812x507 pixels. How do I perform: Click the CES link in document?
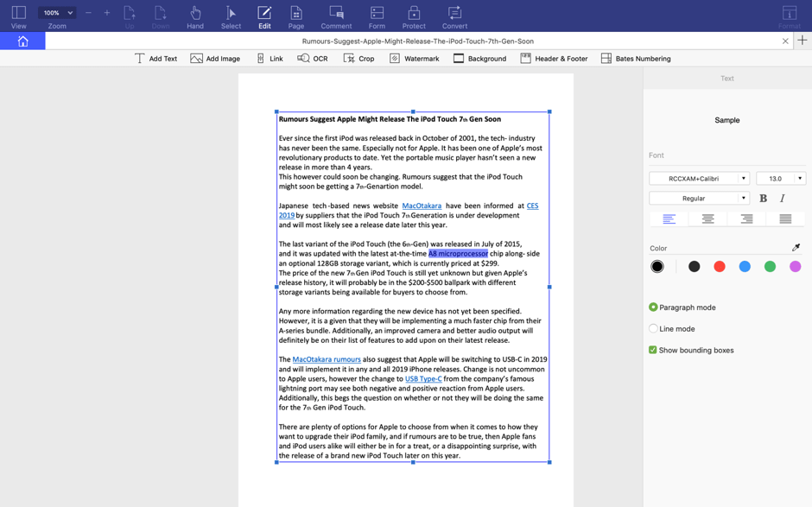(532, 206)
